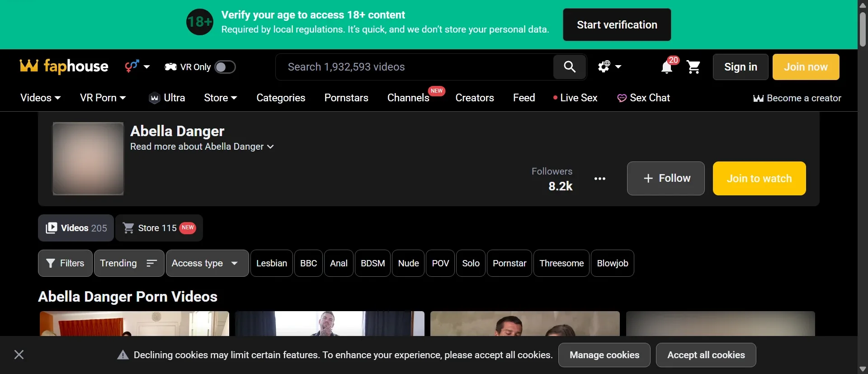The width and height of the screenshot is (868, 374).
Task: Open the Trending sort dropdown
Action: point(129,263)
